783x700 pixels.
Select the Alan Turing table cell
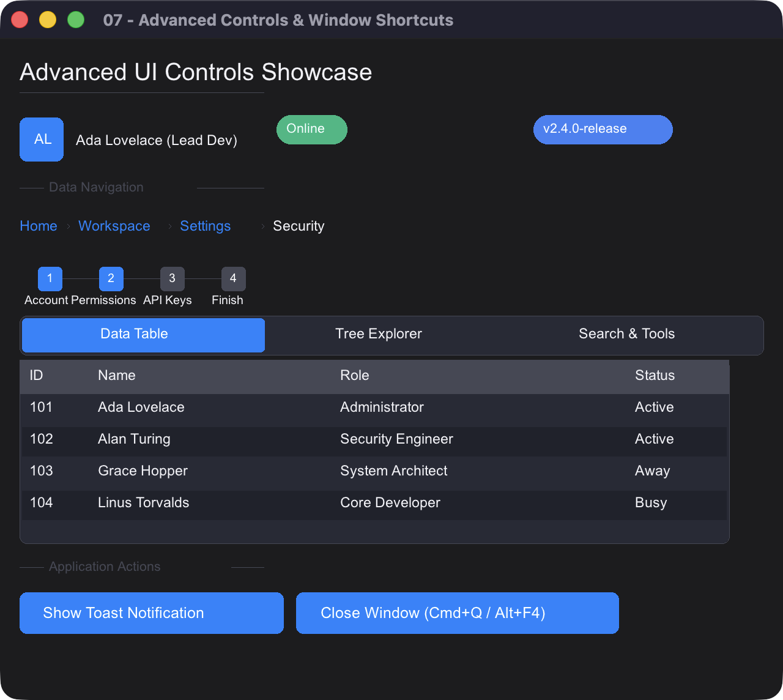[134, 439]
